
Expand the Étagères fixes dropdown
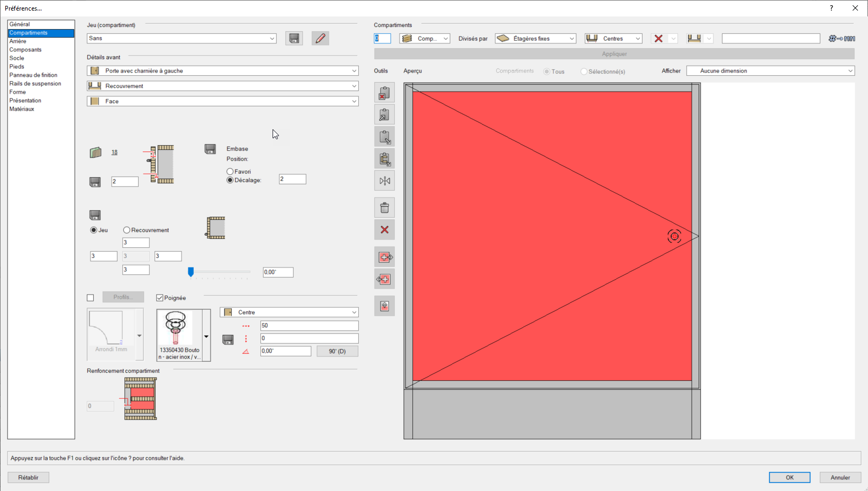[x=536, y=39]
